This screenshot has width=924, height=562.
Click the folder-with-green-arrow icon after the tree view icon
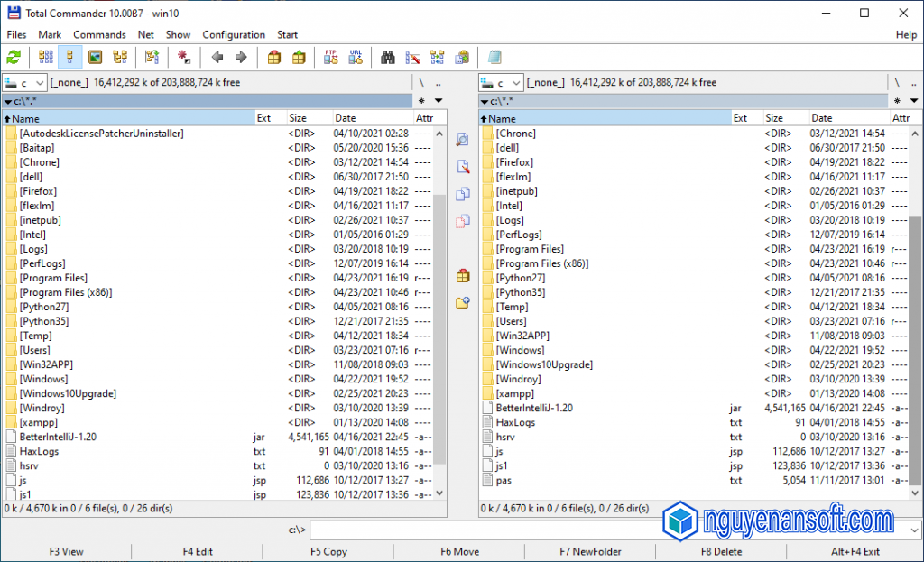coord(152,57)
